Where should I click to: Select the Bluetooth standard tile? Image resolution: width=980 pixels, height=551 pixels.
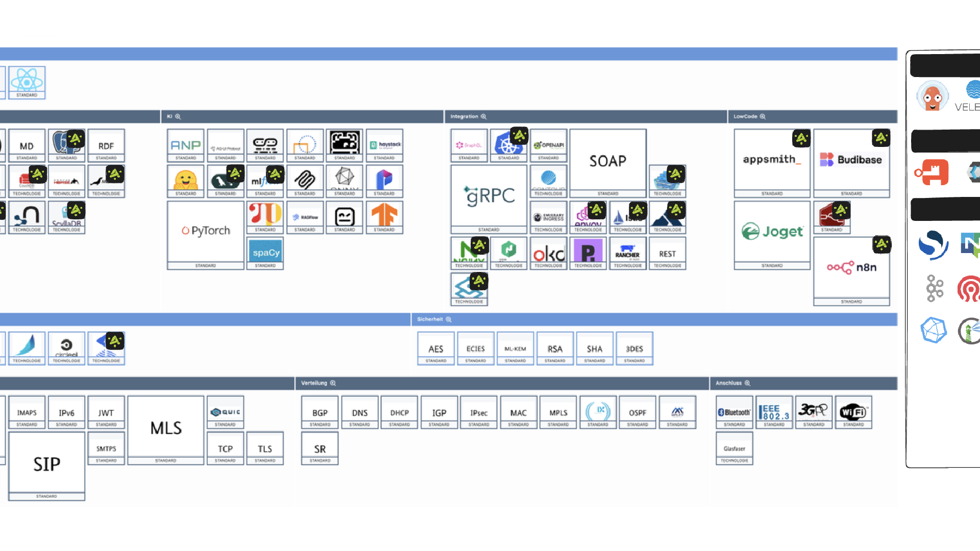734,412
